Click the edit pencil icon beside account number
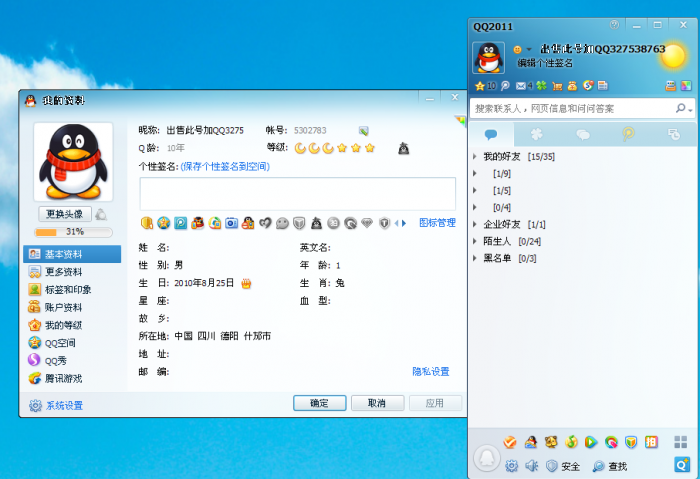 [363, 131]
